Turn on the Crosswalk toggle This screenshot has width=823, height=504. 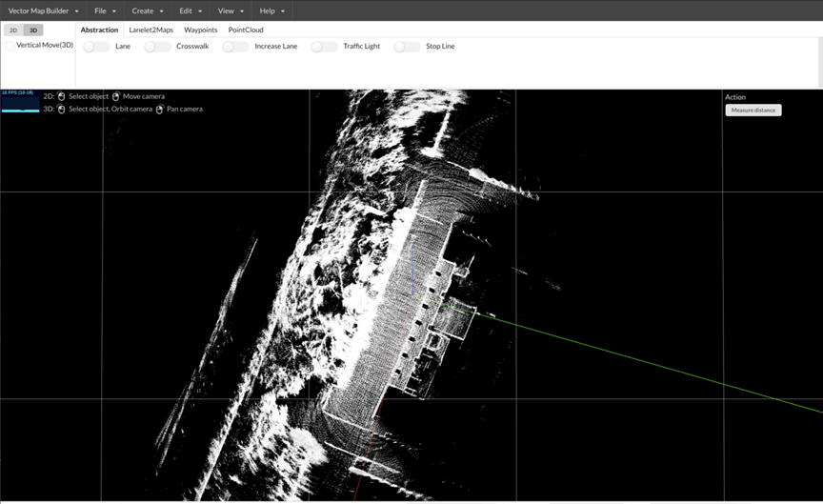157,47
